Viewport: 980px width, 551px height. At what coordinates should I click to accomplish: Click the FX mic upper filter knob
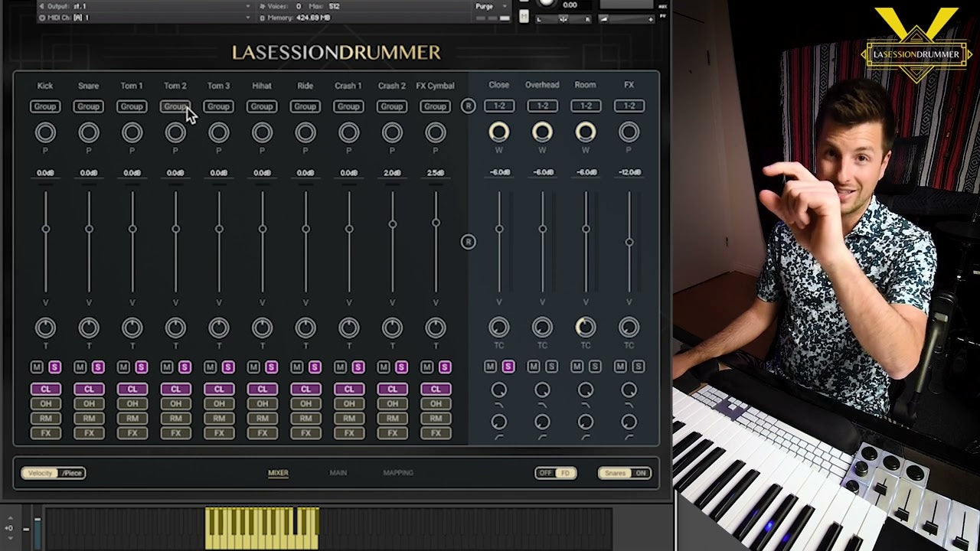coord(629,390)
